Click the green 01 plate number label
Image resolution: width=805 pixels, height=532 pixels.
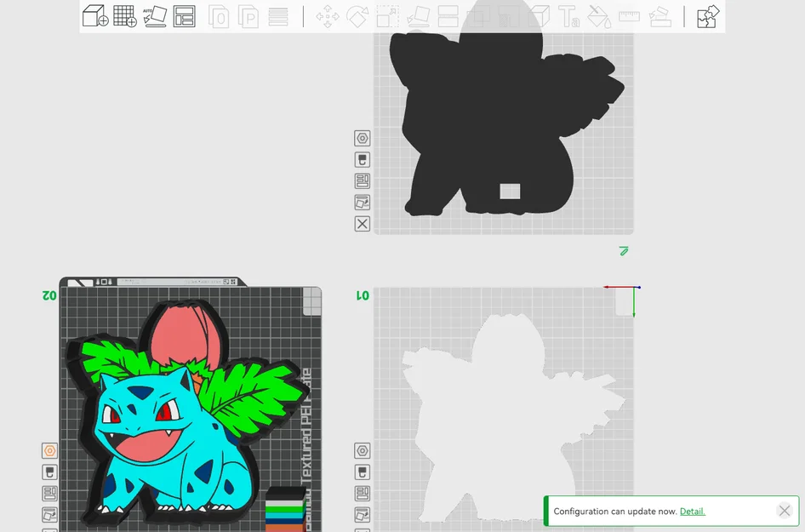(363, 295)
